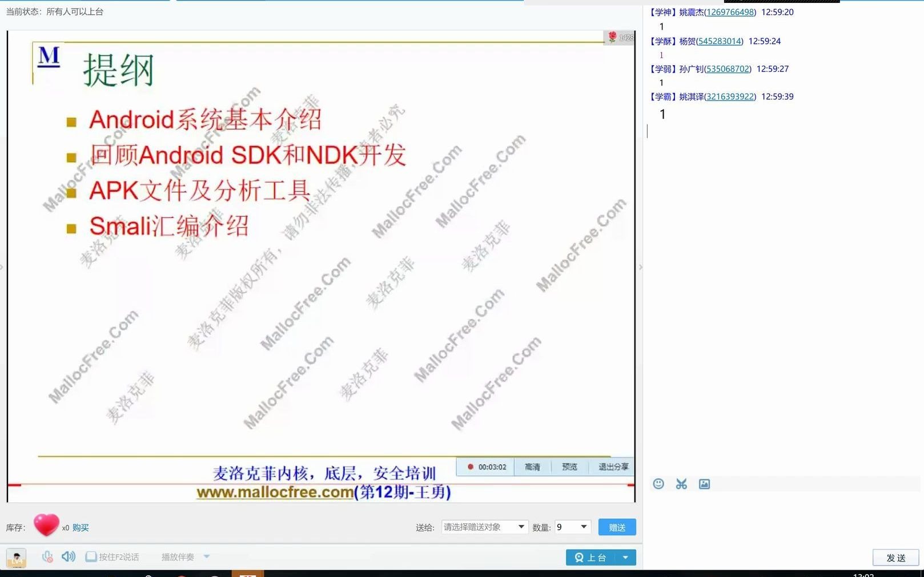Click the heart gift thumbnail in the inventory bar

point(47,524)
